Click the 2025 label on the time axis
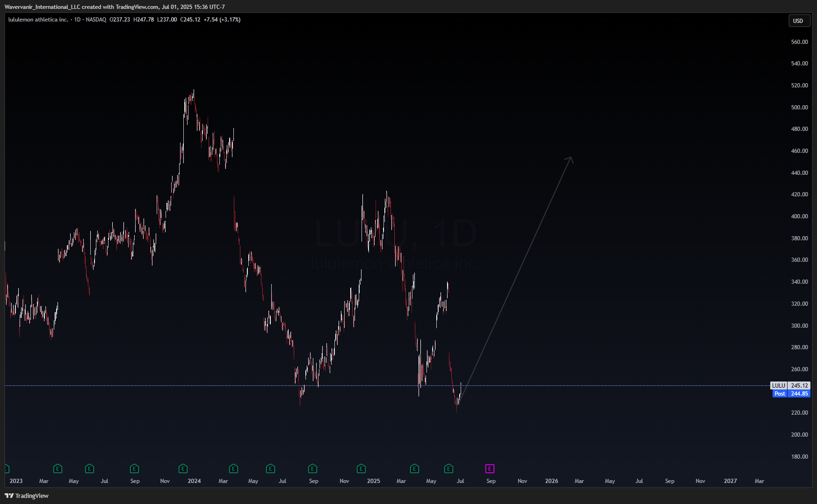Screen dimensions: 817x504 tap(374, 481)
